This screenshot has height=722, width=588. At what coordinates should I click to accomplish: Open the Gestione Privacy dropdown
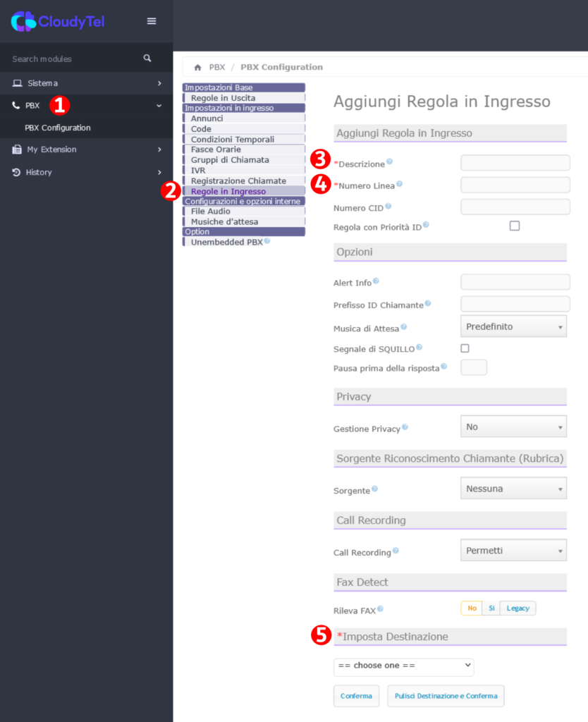513,427
